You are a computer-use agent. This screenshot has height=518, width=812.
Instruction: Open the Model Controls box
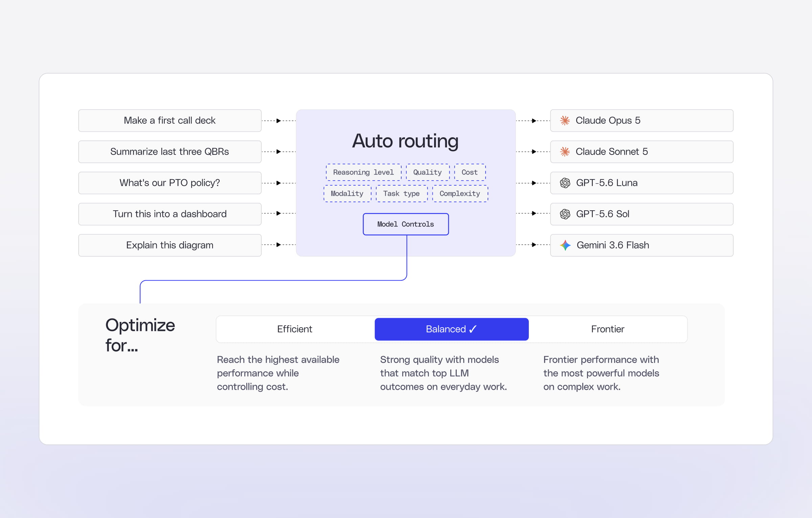click(406, 224)
